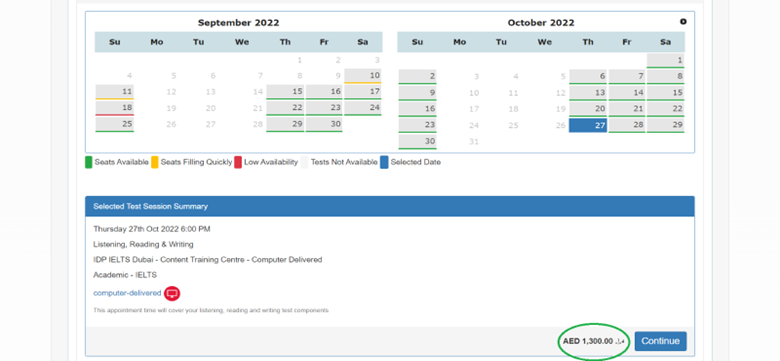Go to next month using calendar arrow

point(683,22)
